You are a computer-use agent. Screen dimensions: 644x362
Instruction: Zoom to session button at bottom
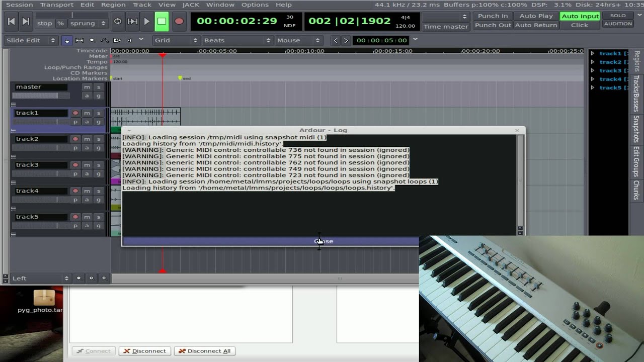(104, 278)
